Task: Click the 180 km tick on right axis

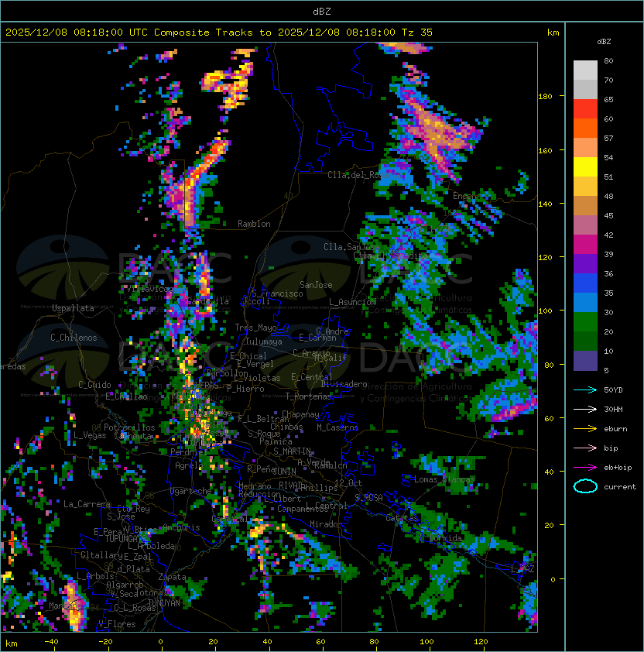Action: click(x=546, y=97)
